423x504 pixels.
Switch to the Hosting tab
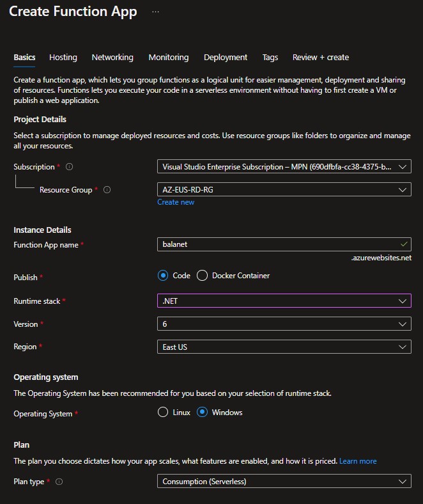63,57
